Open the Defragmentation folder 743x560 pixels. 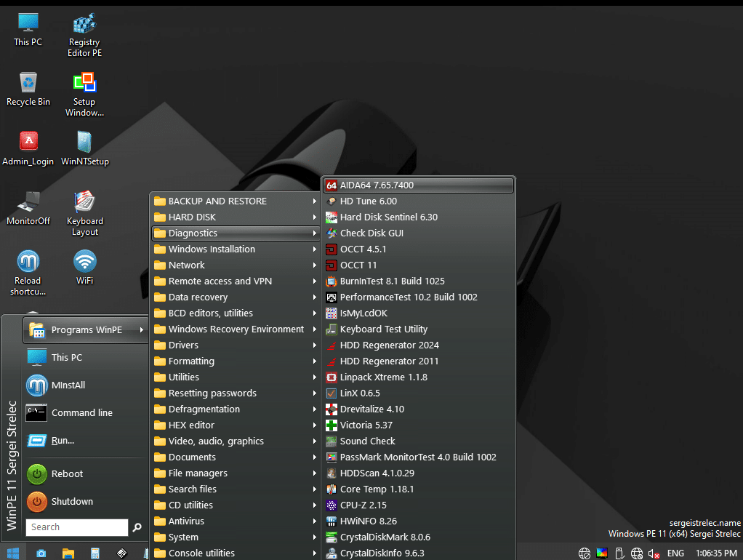235,409
